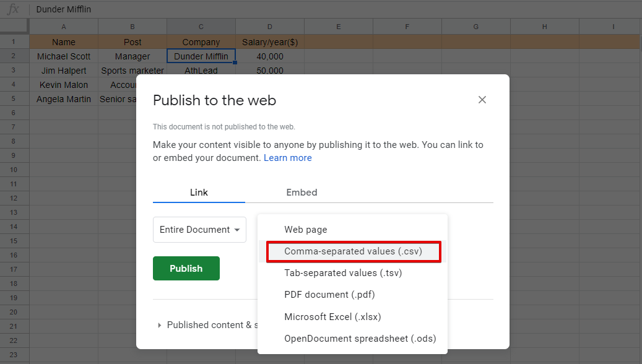Select column B header
Viewport: 642px width, 364px height.
tap(132, 27)
